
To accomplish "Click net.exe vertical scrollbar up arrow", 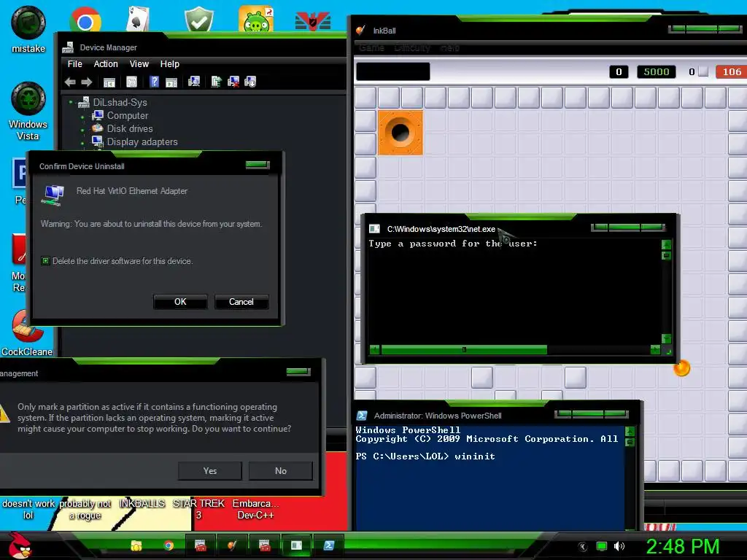I will (667, 244).
